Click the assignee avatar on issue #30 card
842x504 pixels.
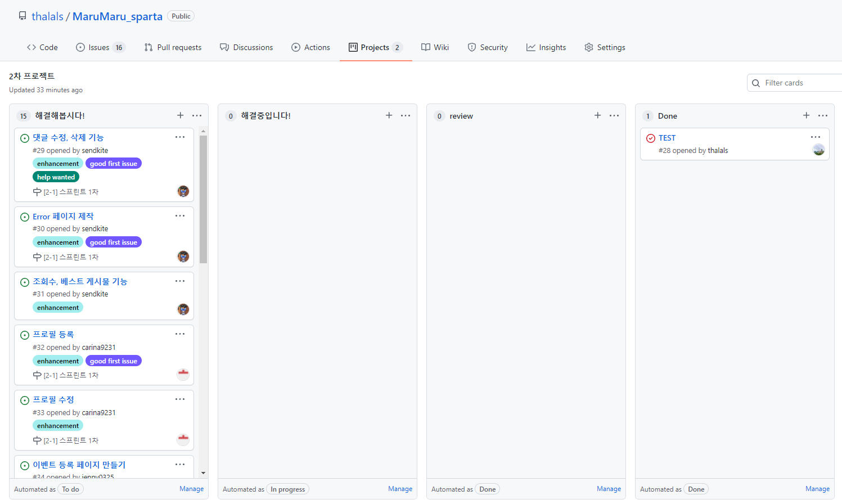click(x=183, y=256)
